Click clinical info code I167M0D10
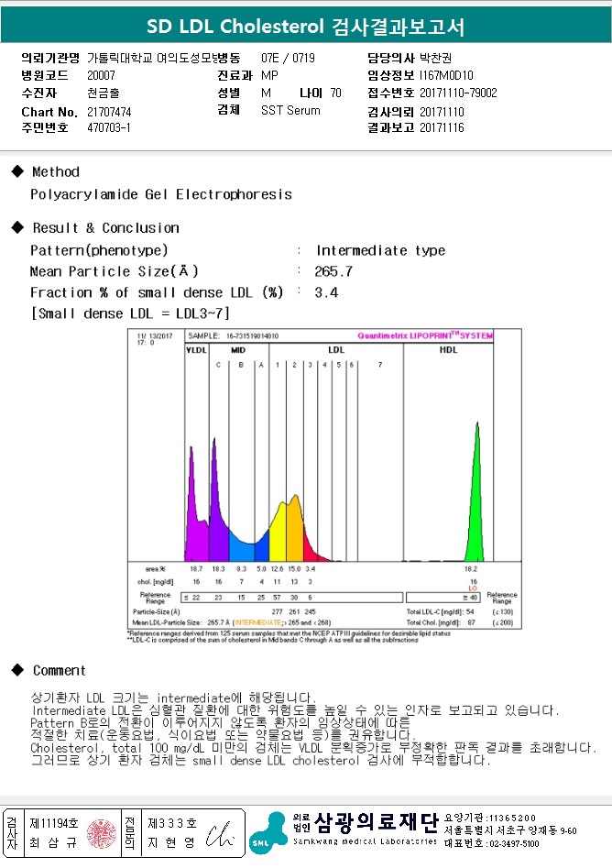Image resolution: width=612 pixels, height=868 pixels. pyautogui.click(x=446, y=75)
